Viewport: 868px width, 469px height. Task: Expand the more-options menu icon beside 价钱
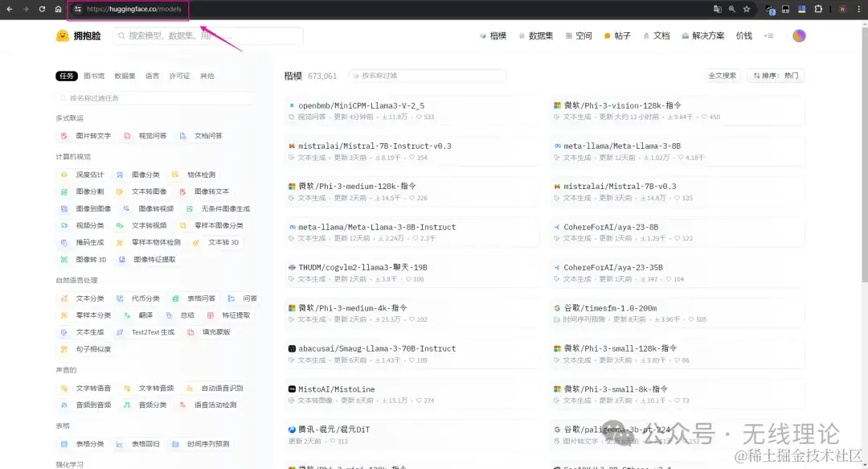tap(768, 36)
